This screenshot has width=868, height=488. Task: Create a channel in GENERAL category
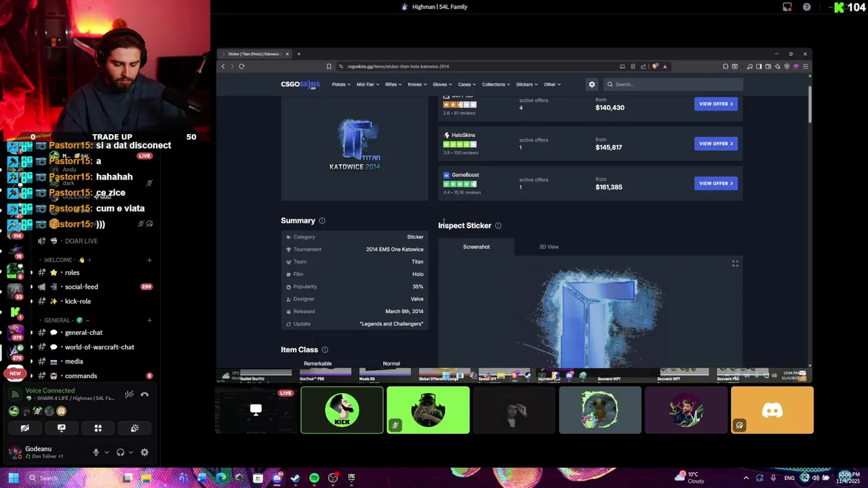(x=149, y=320)
